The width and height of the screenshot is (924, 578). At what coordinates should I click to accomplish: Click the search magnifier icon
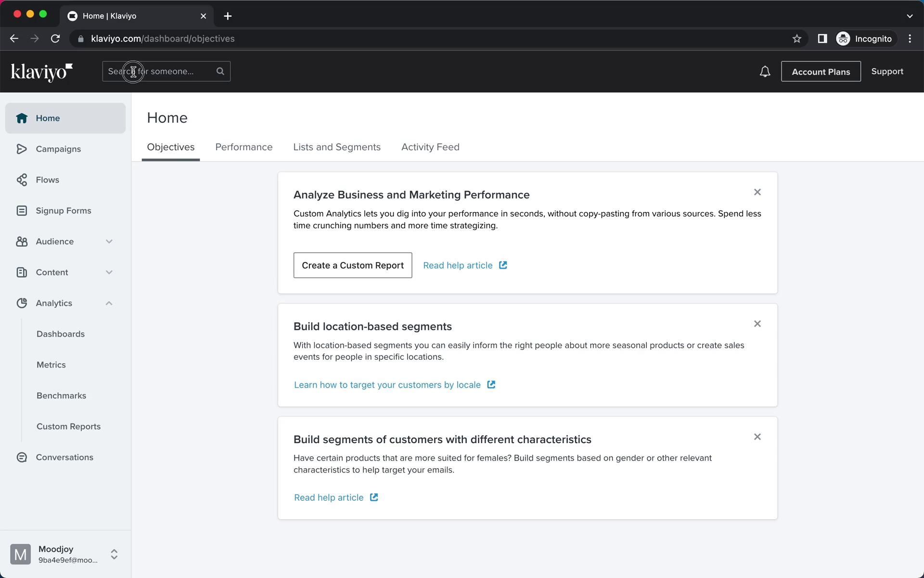pos(220,71)
